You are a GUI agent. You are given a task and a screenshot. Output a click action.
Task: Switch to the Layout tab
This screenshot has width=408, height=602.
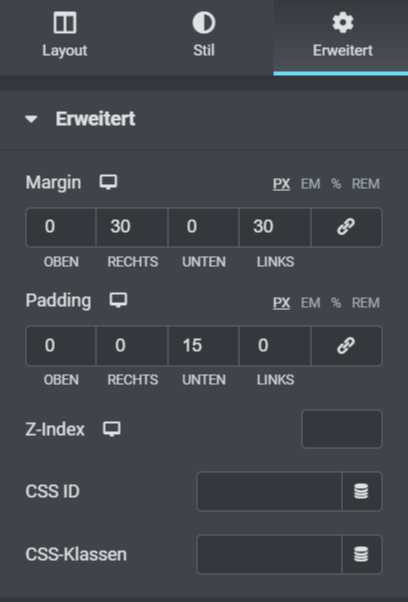65,37
